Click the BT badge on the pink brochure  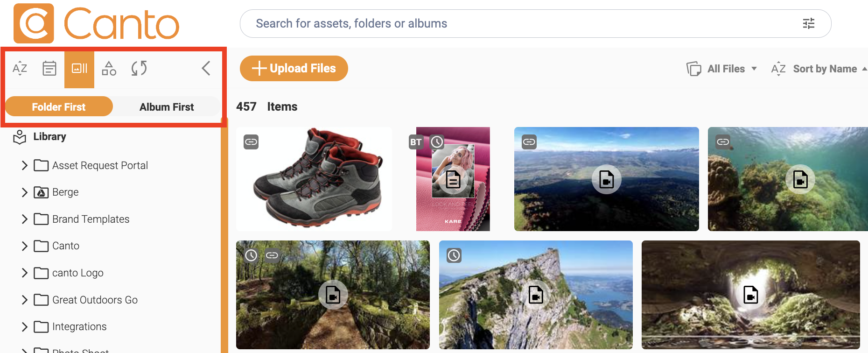[416, 142]
